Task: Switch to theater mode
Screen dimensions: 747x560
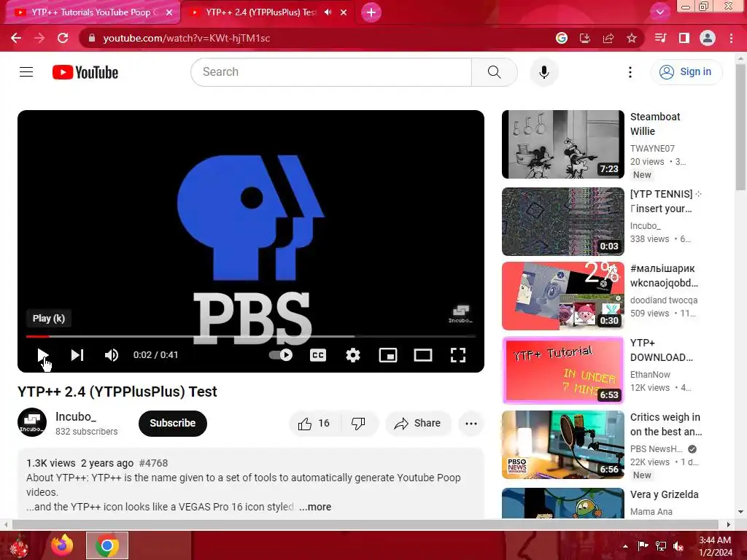Action: pyautogui.click(x=423, y=355)
